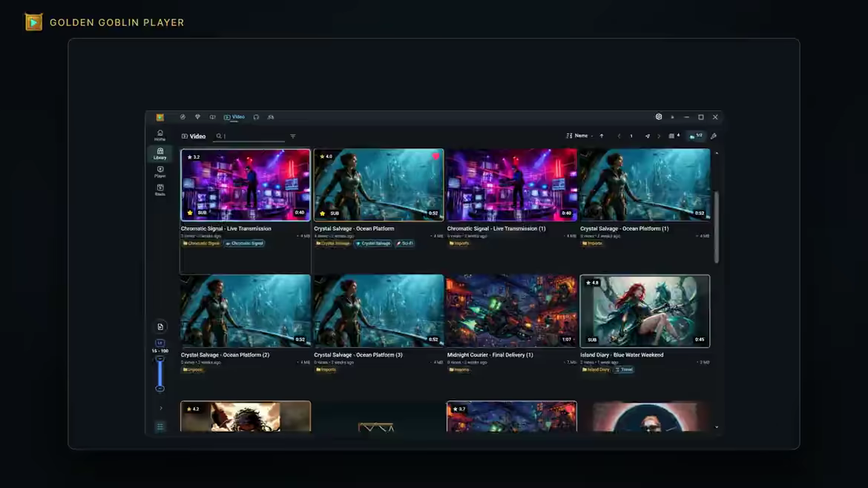Switch to the Video tab in the top bar
868x488 pixels.
pos(234,116)
